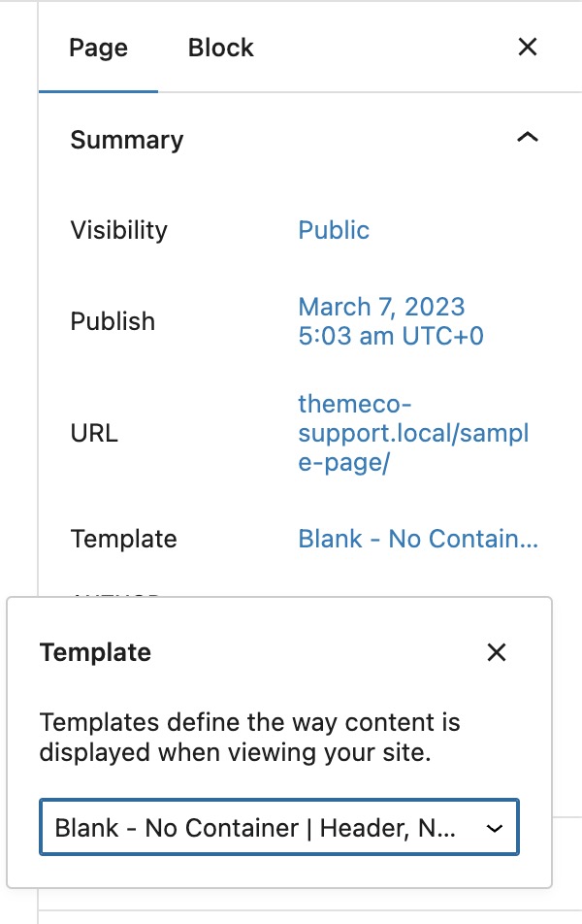Click the Visibility row label
Image resolution: width=582 pixels, height=924 pixels.
[x=118, y=230]
